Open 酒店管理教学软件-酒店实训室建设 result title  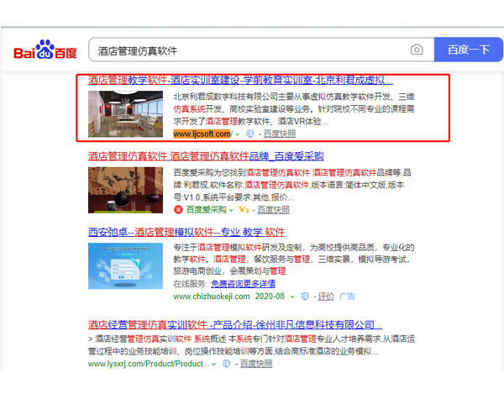(x=240, y=80)
